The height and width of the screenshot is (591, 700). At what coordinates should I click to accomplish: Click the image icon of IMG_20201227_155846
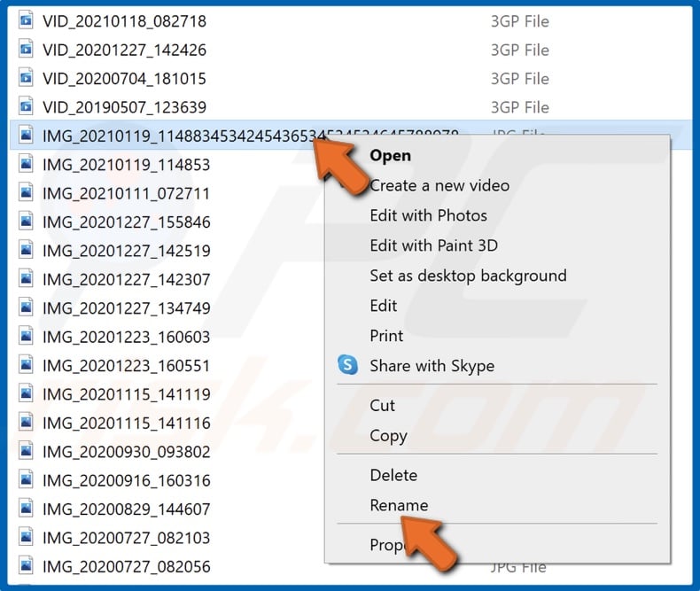[x=26, y=222]
